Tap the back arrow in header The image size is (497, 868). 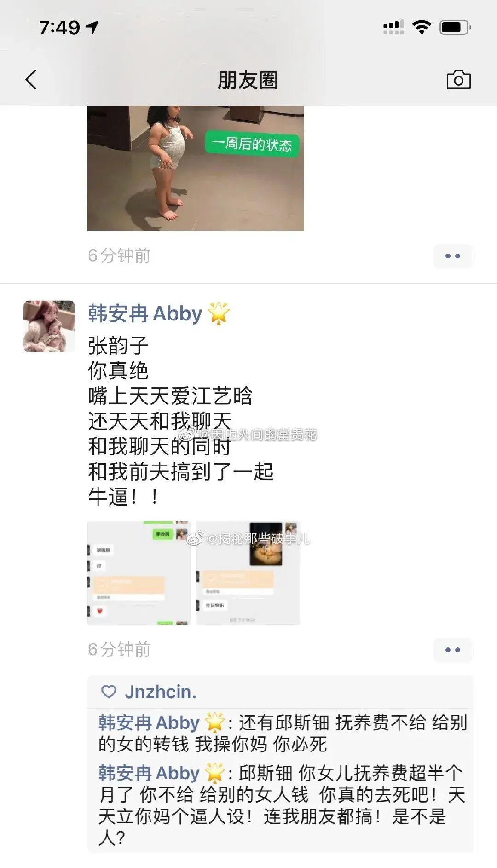click(x=31, y=80)
